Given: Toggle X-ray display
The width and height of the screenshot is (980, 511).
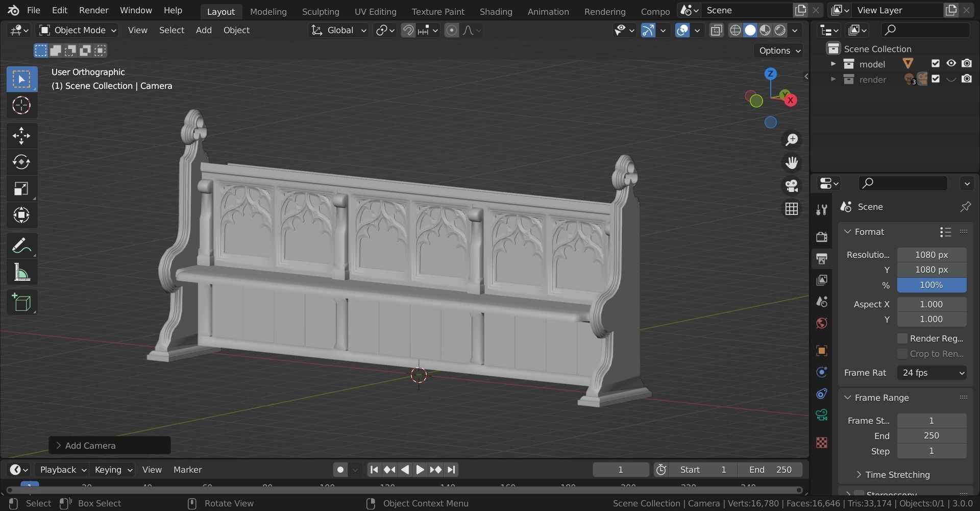Looking at the screenshot, I should click(x=717, y=31).
